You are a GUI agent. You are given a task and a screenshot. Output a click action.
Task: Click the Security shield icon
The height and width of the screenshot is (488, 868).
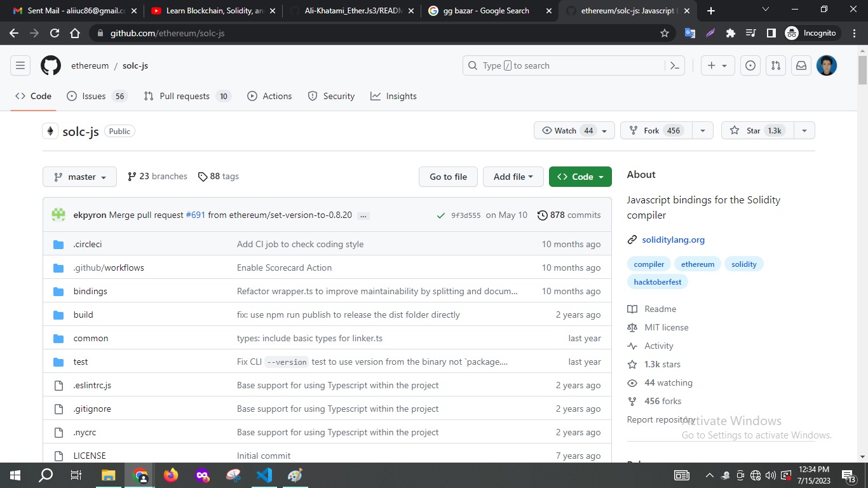[x=312, y=96]
